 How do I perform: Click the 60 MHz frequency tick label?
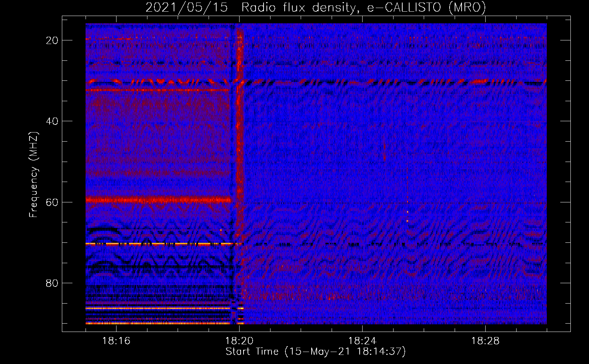coord(52,202)
